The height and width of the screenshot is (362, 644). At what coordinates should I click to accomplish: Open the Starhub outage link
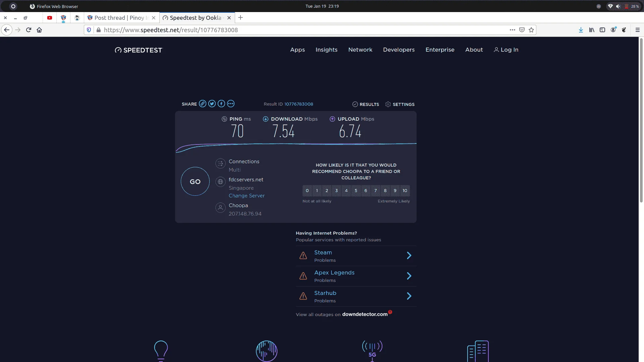tap(325, 293)
